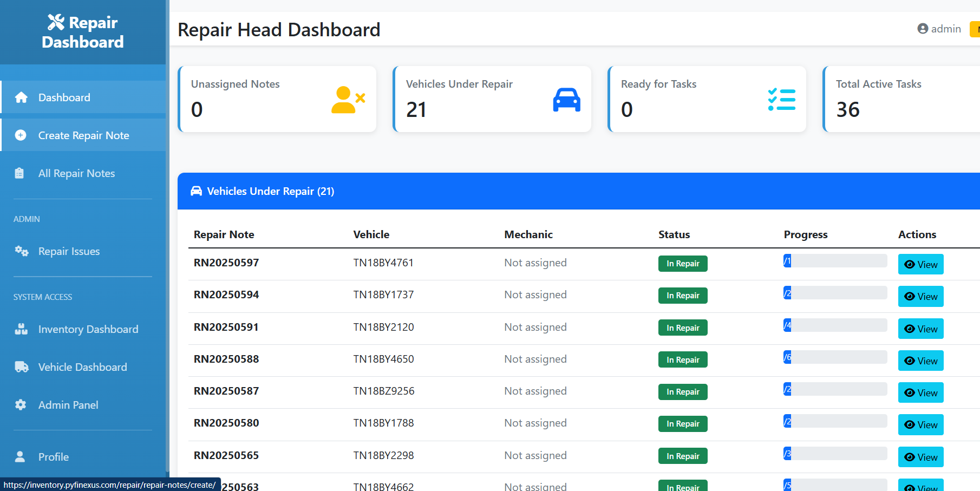Click the car icon on Vehicles Under Repair card
Image resolution: width=980 pixels, height=491 pixels.
566,100
